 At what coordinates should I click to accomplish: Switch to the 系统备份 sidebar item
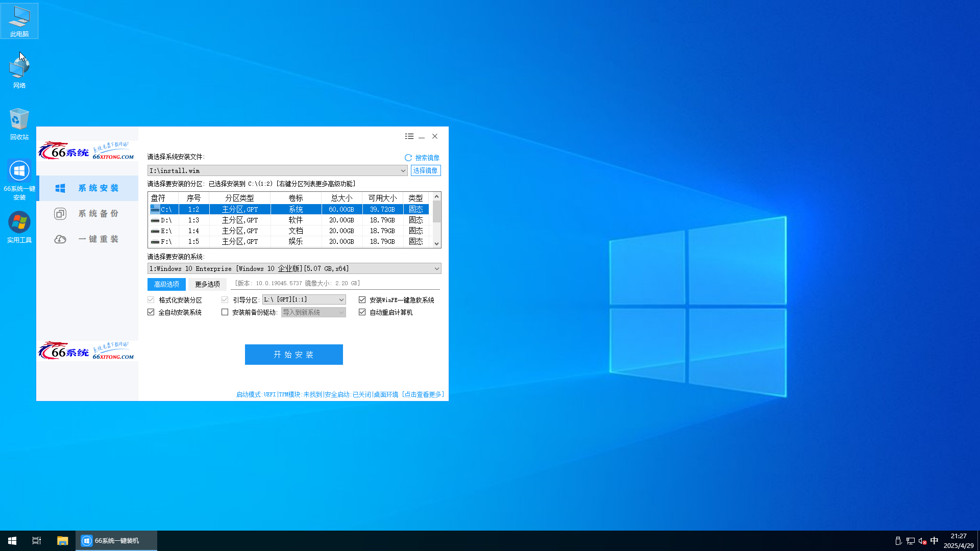pos(87,214)
